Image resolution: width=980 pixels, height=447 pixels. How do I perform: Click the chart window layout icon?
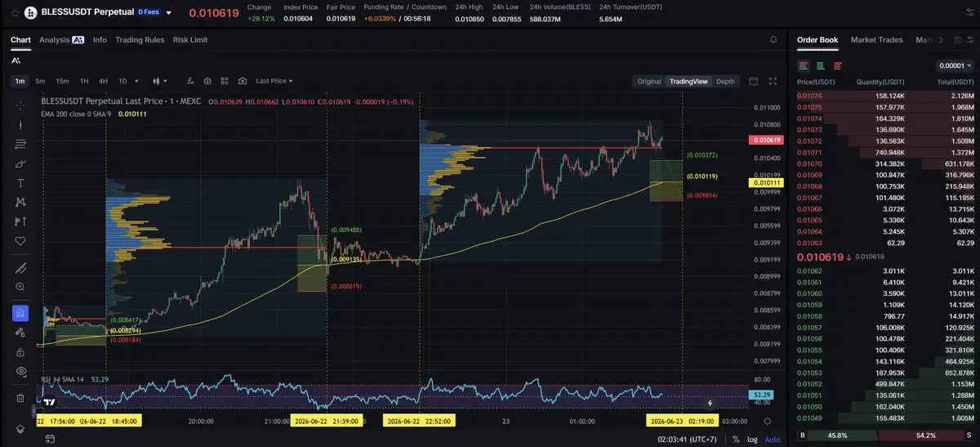tap(753, 81)
